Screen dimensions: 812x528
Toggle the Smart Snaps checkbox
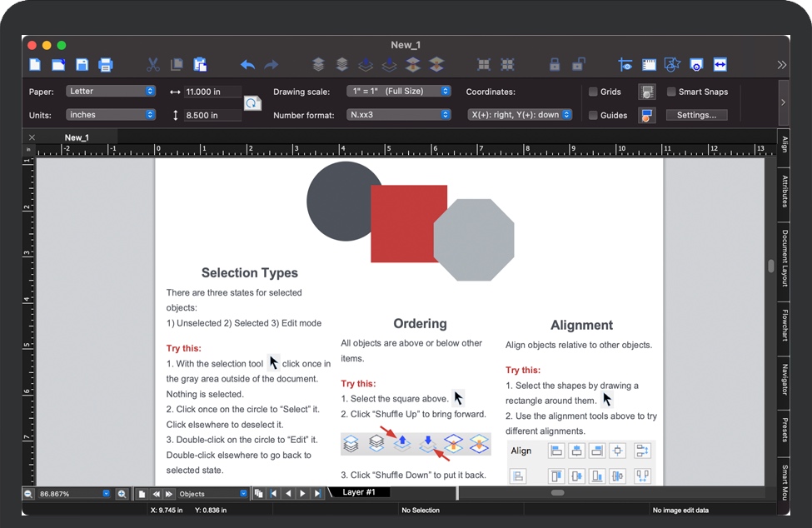click(671, 92)
